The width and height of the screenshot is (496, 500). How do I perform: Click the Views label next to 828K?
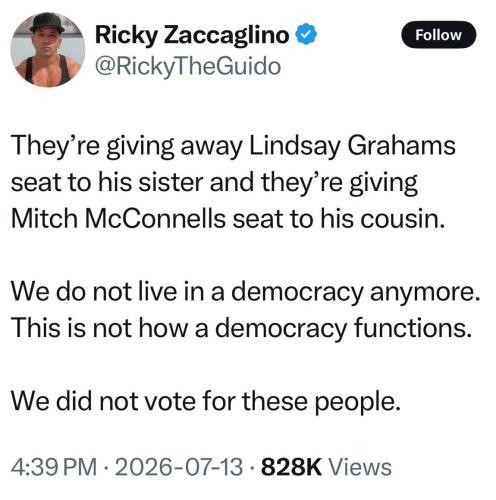coord(360,467)
